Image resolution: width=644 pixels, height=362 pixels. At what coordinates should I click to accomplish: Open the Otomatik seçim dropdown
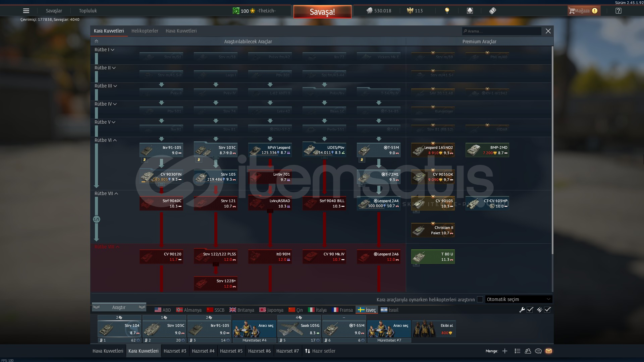pos(519,299)
